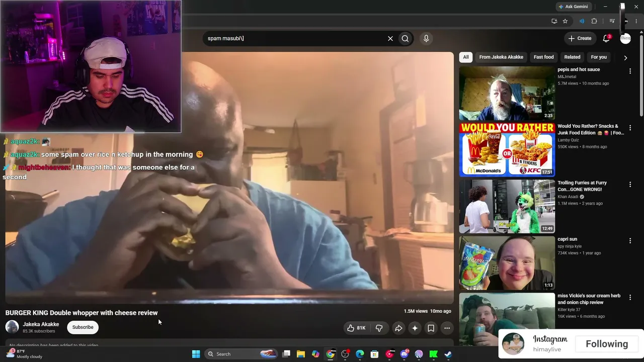
Task: Click the Create button
Action: point(580,38)
